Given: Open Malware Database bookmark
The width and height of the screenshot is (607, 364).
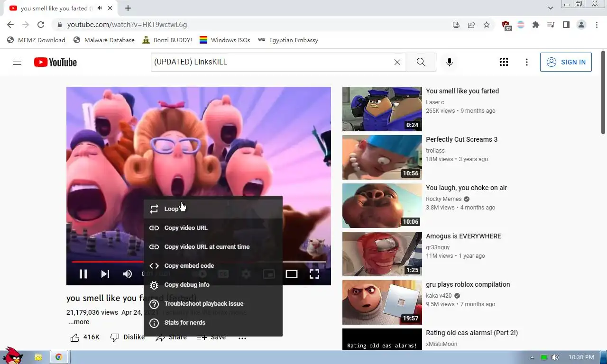Looking at the screenshot, I should 104,40.
